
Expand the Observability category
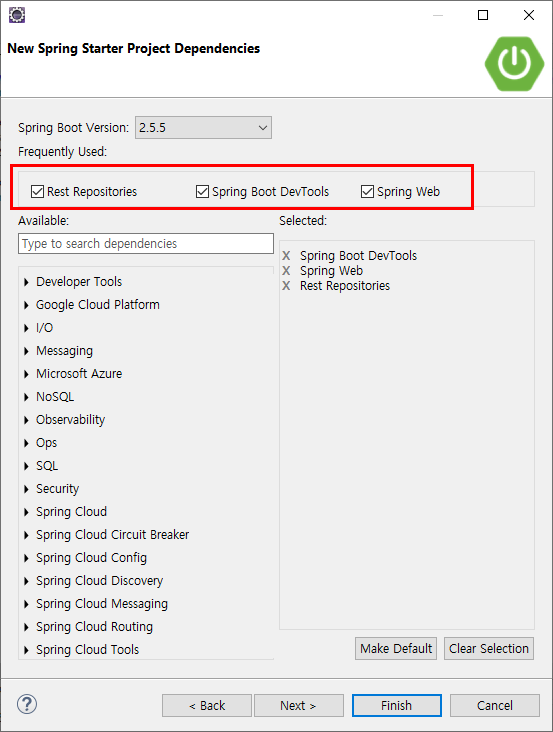26,420
